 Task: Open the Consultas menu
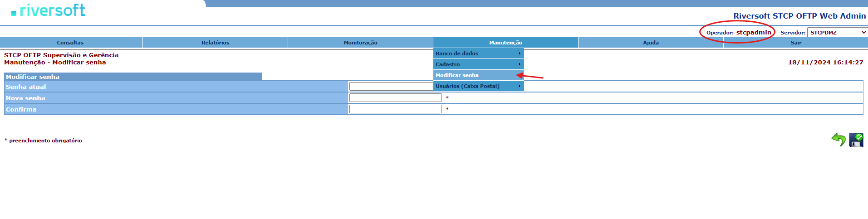(70, 43)
